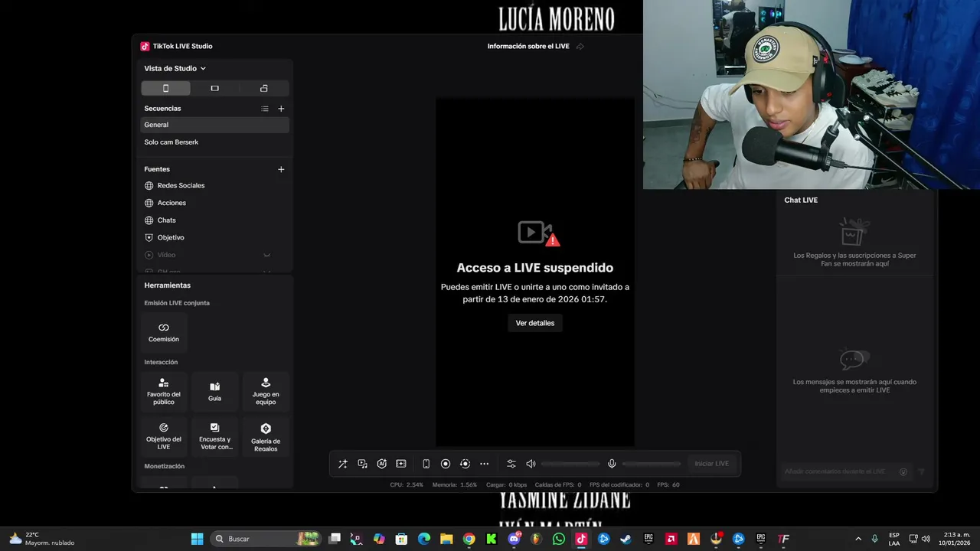Open Encuesta y Votar tool

[214, 436]
